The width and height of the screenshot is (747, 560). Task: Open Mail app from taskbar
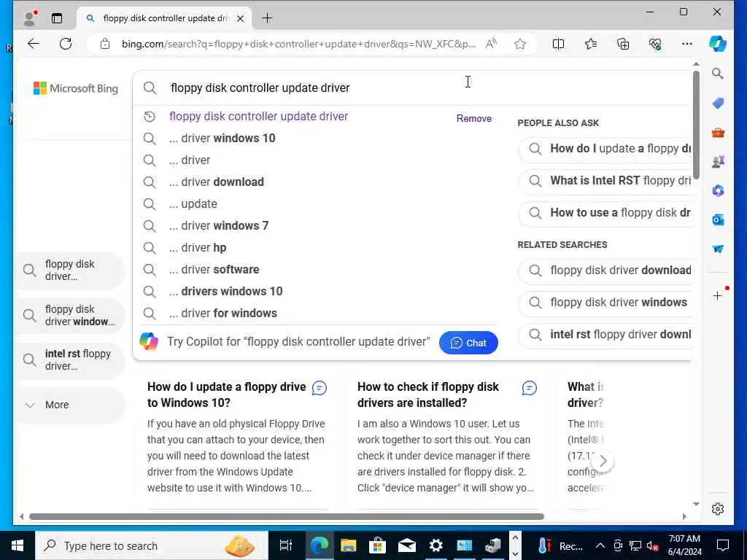(x=406, y=545)
